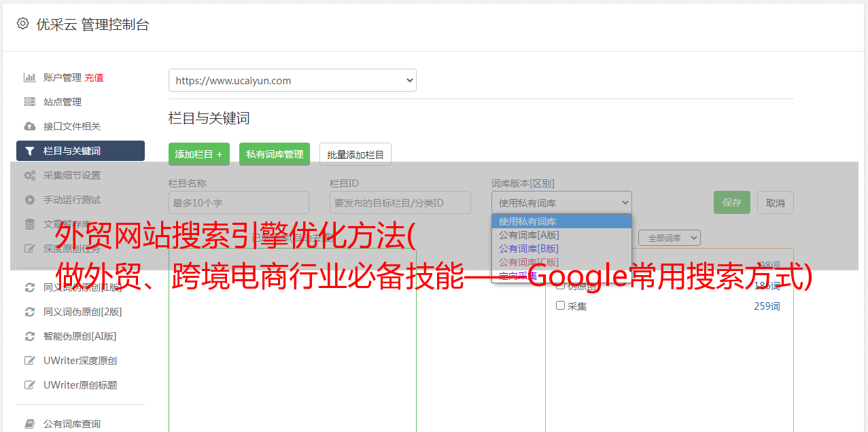Click the filter icon for 栏目与关键词

[x=30, y=151]
